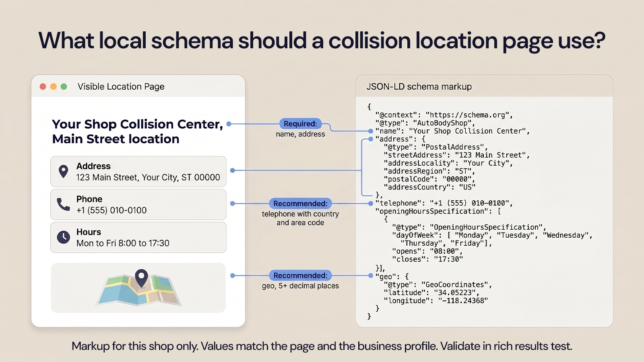Click the '"opens": "08:00"' code line
Viewport: 644px width, 362px height.
[x=427, y=251]
